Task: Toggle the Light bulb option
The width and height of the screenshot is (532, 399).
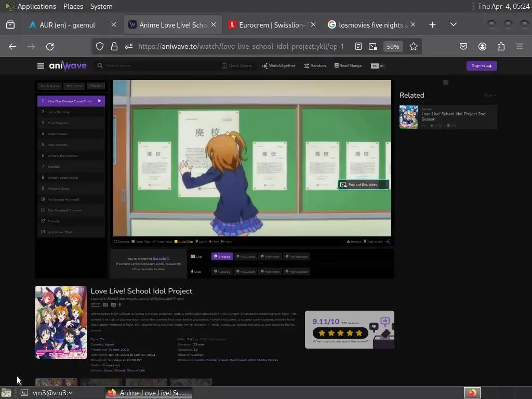Action: pos(201,242)
